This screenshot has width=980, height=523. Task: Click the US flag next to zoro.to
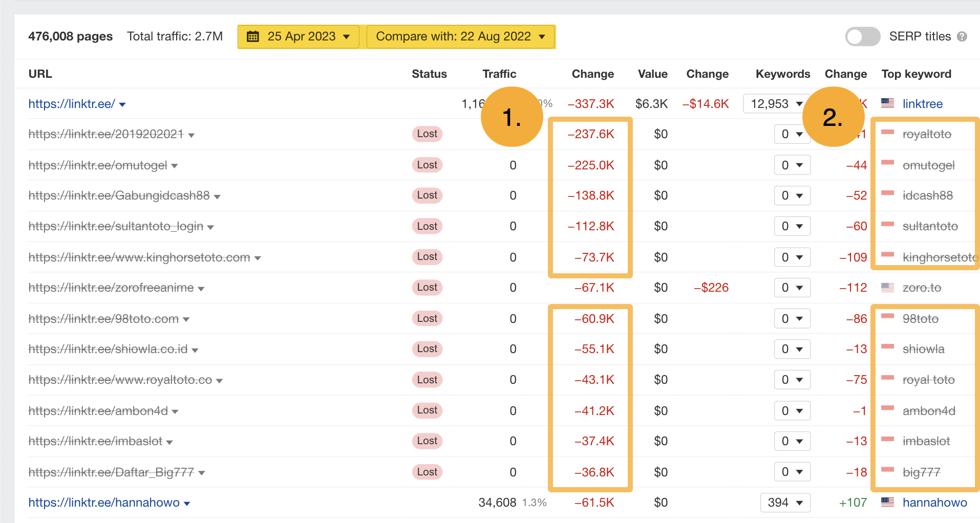[887, 288]
